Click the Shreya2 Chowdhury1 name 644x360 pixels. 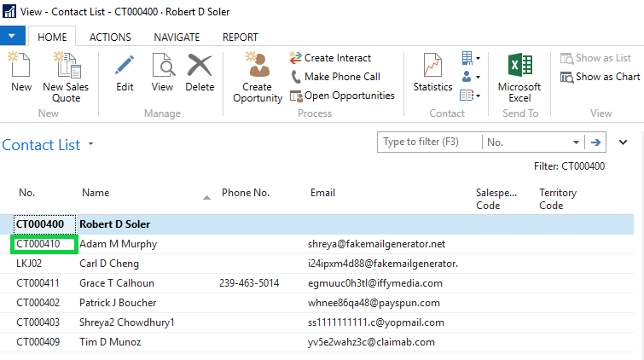(x=127, y=322)
